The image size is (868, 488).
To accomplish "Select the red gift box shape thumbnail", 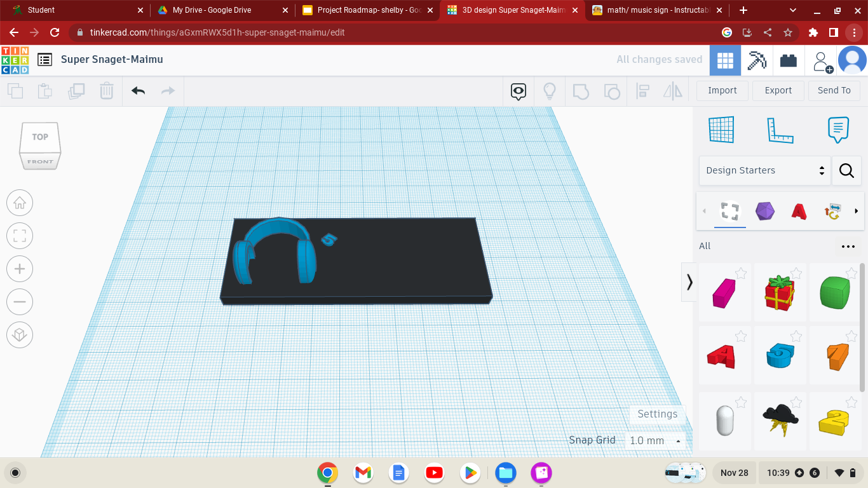I will (x=780, y=292).
